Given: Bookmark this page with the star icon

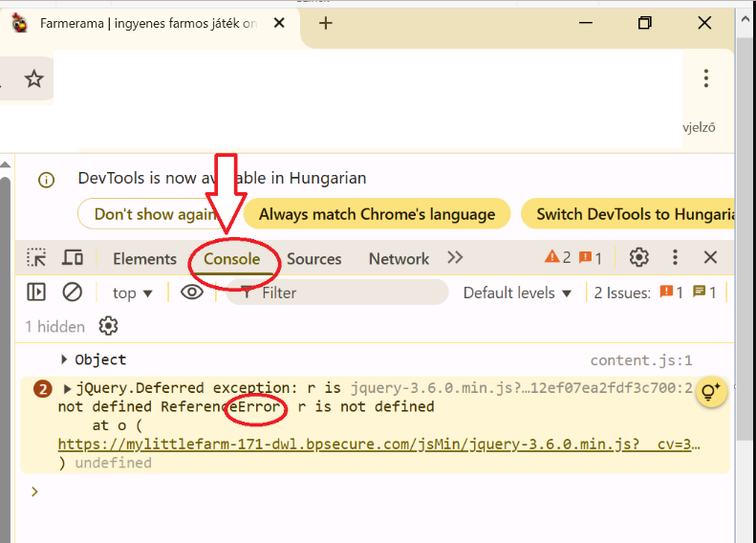Looking at the screenshot, I should pyautogui.click(x=34, y=79).
